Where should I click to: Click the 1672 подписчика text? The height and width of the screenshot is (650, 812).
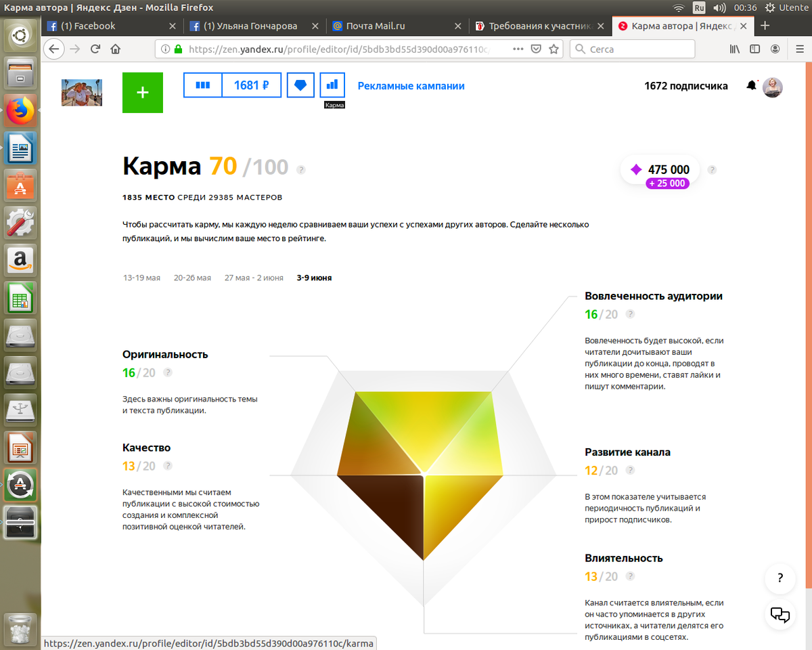coord(686,86)
